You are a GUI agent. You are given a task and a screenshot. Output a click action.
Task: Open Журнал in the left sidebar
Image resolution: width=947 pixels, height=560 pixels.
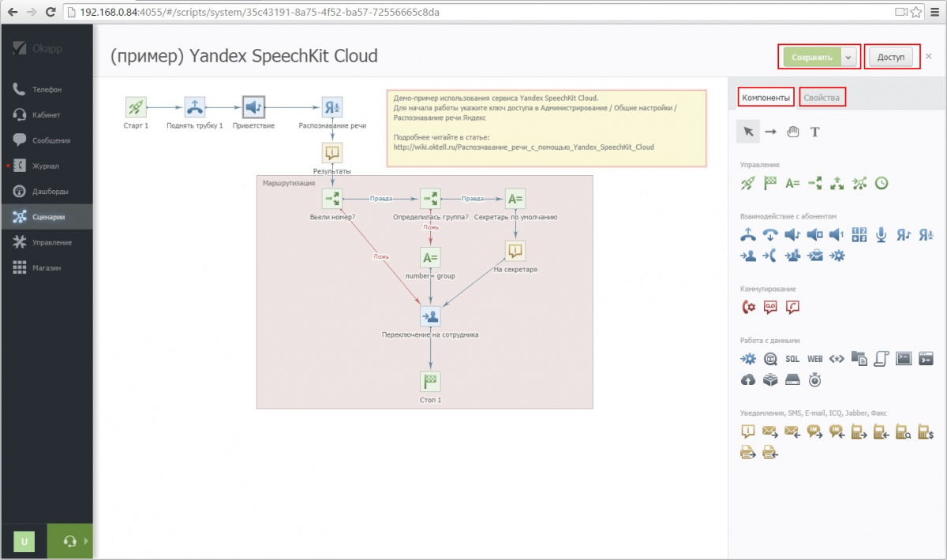pos(46,166)
